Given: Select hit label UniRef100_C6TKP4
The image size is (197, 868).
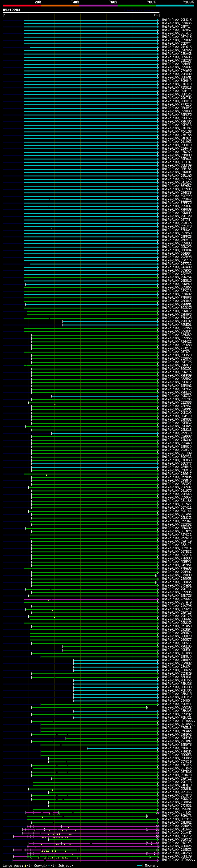Looking at the screenshot, I should pos(177,352).
